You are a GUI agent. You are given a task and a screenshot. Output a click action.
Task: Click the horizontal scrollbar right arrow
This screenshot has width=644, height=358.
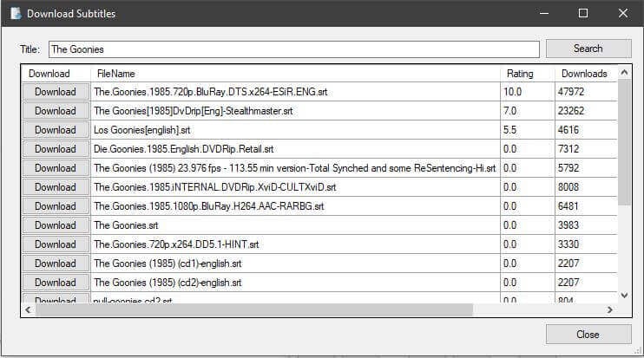coord(610,310)
